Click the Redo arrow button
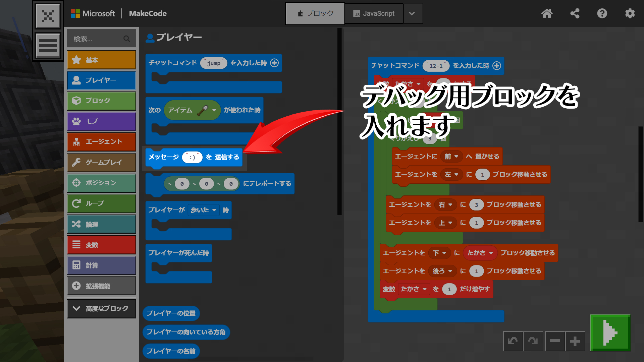Screen dimensions: 644x362 click(533, 341)
